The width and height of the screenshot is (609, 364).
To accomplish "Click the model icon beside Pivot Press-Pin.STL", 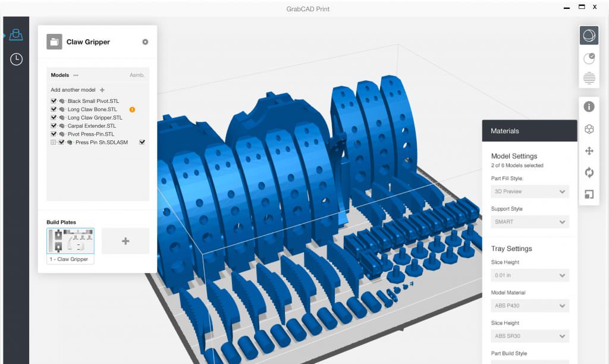I will pyautogui.click(x=62, y=134).
